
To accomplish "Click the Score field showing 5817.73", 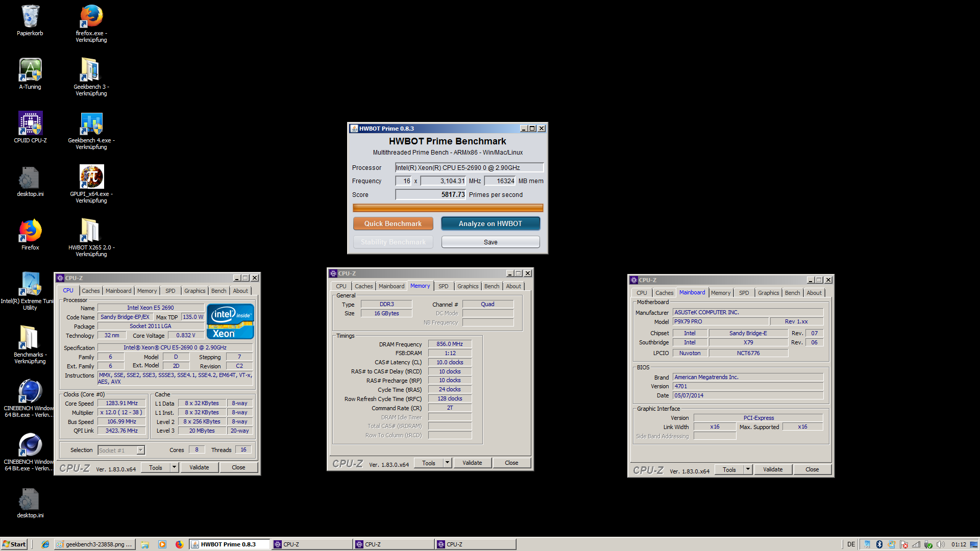I will point(431,194).
